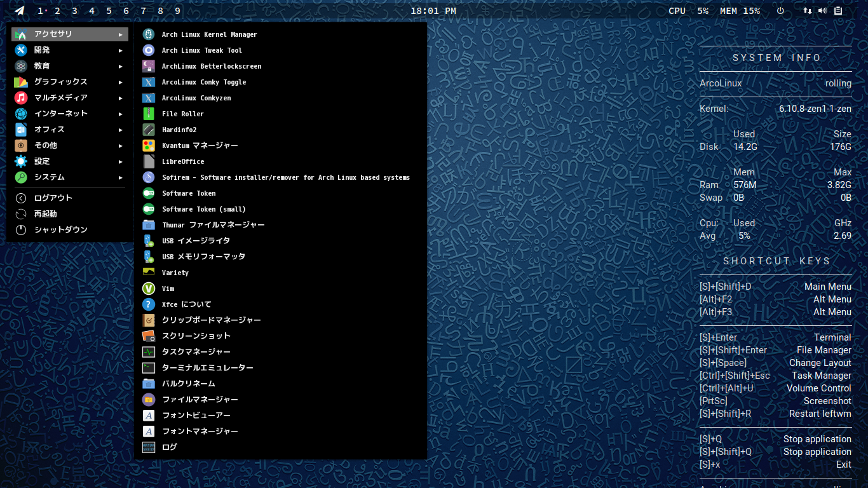Viewport: 868px width, 488px height.
Task: Open the volume speaker tray icon
Action: coord(823,11)
